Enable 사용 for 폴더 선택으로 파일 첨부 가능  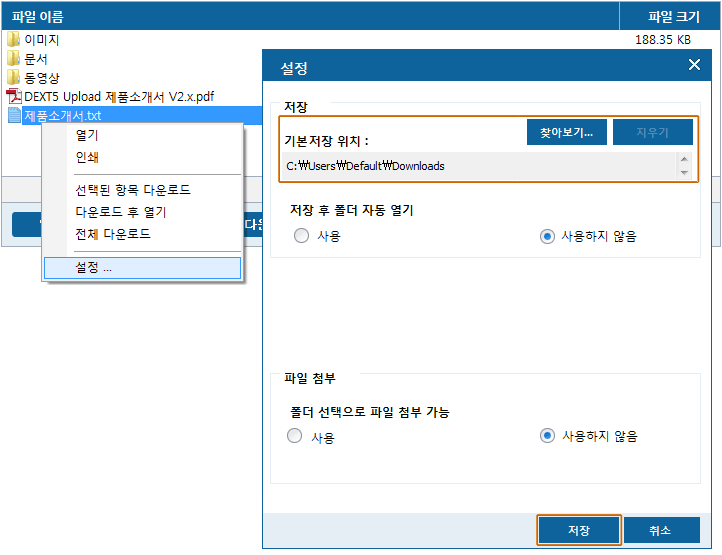(295, 436)
